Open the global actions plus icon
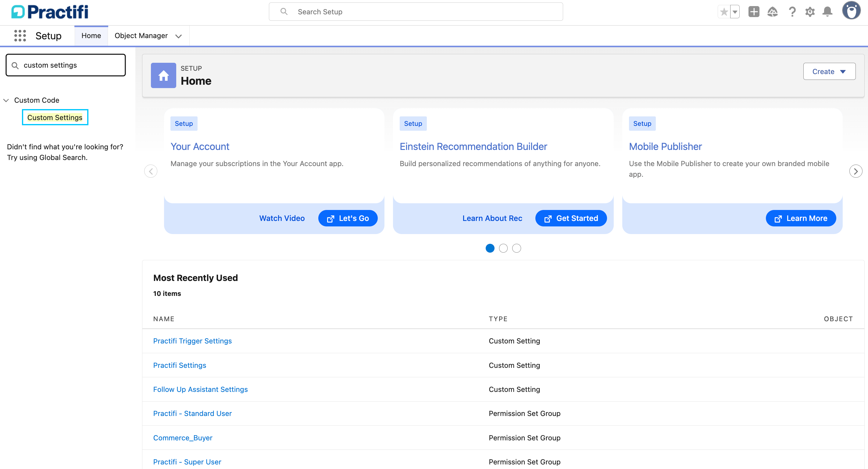The image size is (868, 469). pos(754,12)
